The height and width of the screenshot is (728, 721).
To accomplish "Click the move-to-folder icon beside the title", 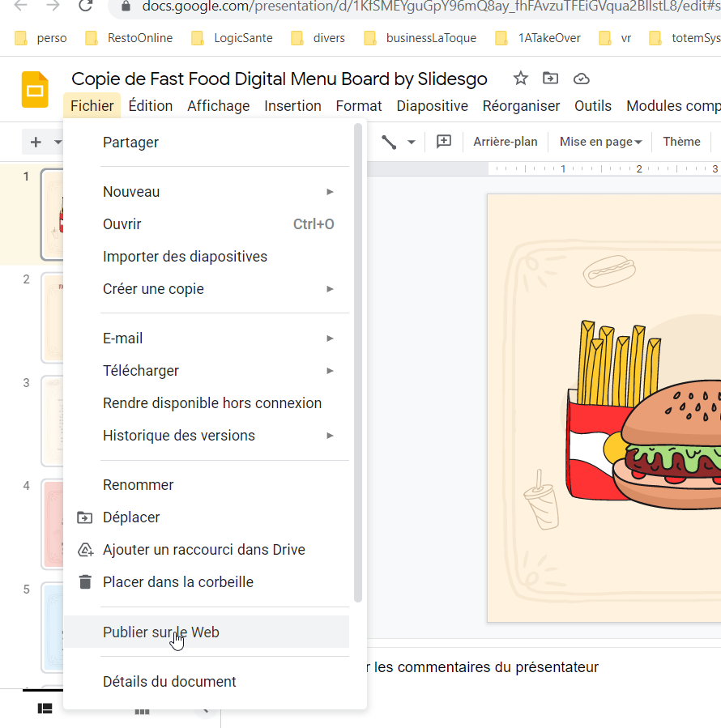I will click(551, 78).
